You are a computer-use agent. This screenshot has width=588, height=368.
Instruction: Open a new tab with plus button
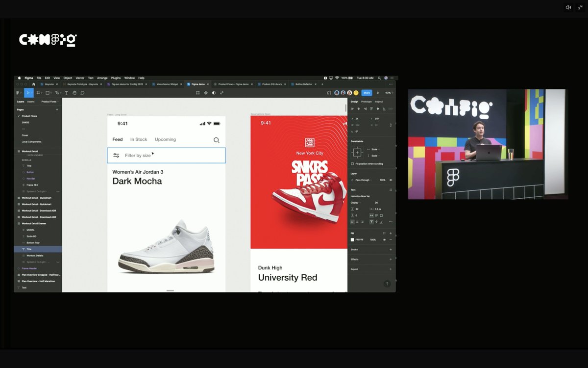click(x=322, y=84)
